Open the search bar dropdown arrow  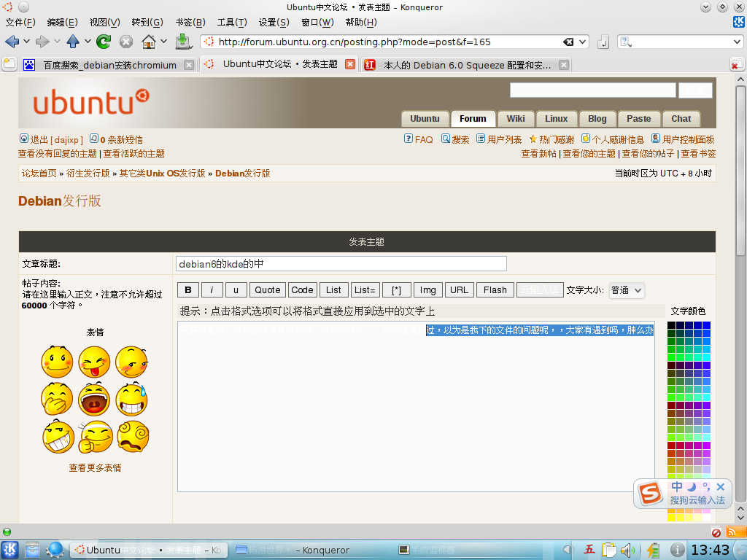[737, 42]
